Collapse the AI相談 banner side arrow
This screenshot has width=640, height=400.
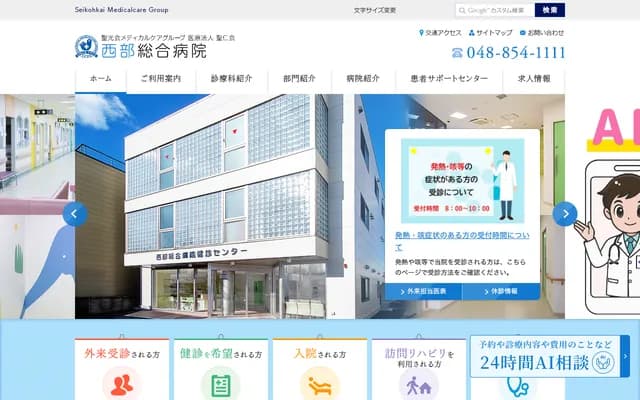[x=625, y=356]
